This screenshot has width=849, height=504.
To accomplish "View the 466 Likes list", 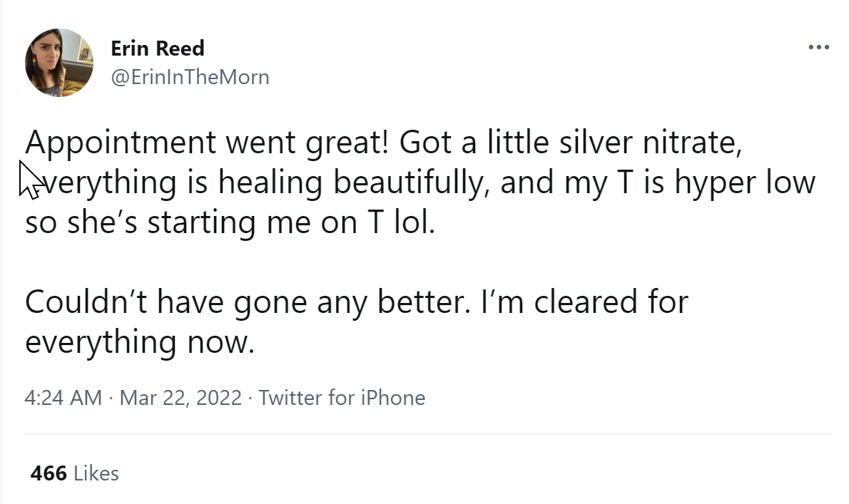I will [74, 473].
